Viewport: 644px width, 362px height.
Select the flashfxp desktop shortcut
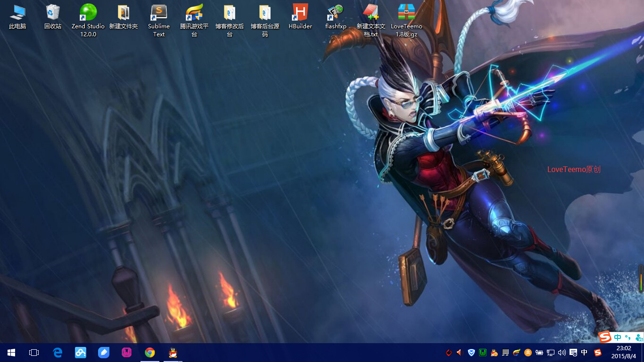(336, 13)
